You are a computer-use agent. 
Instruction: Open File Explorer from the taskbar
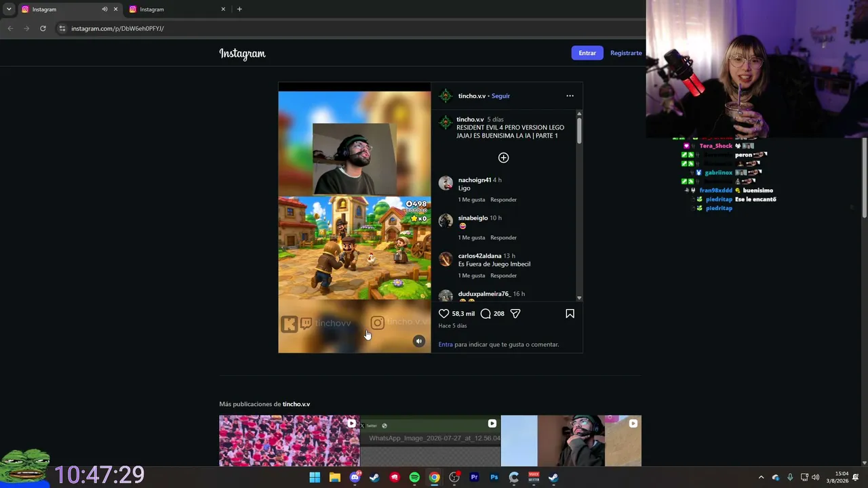(x=334, y=477)
